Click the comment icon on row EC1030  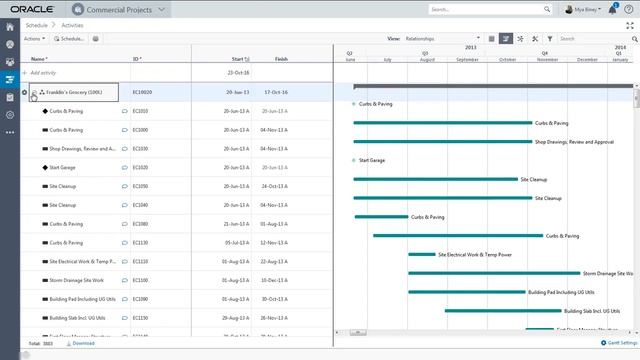[x=124, y=149]
